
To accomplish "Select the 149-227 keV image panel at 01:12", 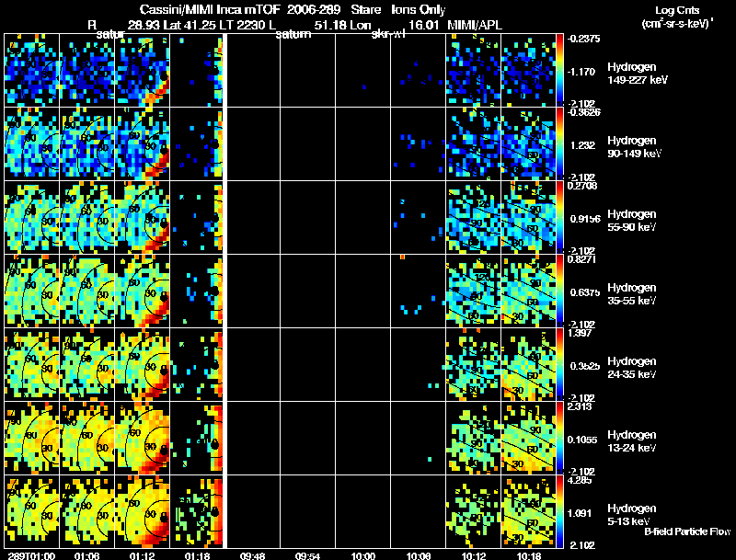I will point(142,70).
